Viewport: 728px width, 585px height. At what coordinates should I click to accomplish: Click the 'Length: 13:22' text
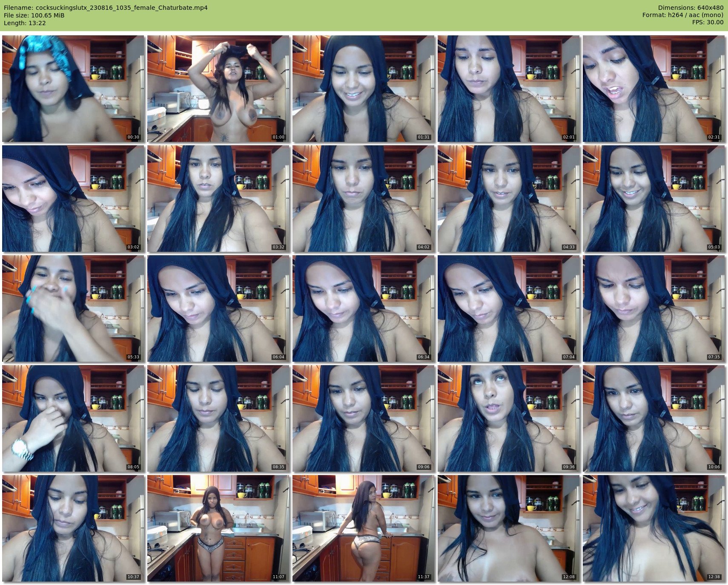(x=25, y=23)
